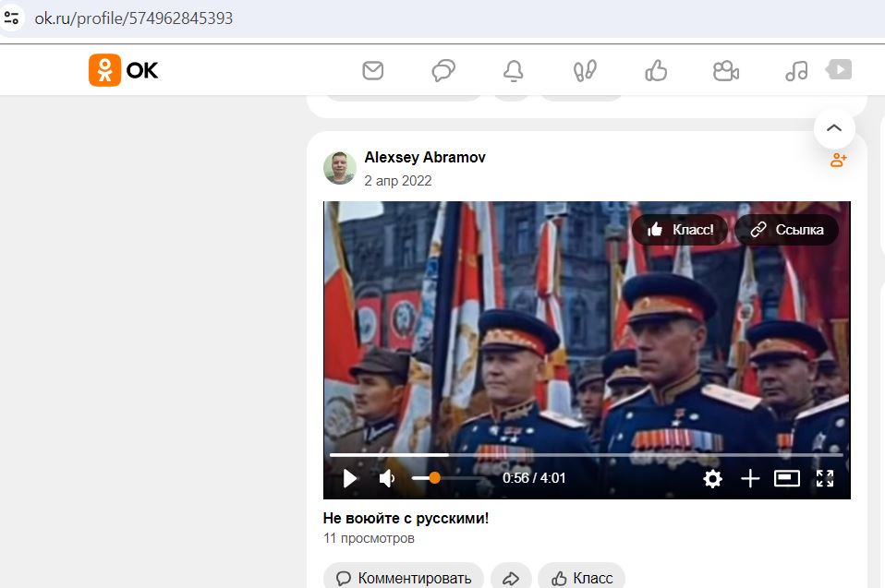Image resolution: width=885 pixels, height=588 pixels.
Task: Open events thumbs-up icon in header
Action: click(656, 71)
